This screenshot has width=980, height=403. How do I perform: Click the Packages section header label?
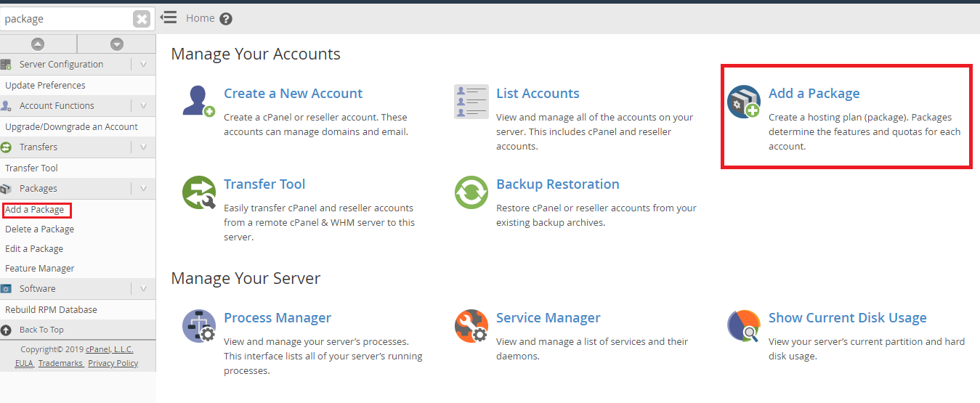pos(39,189)
